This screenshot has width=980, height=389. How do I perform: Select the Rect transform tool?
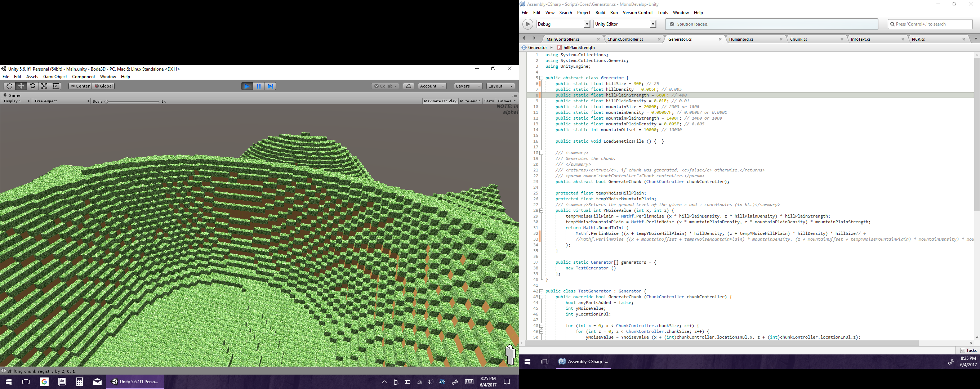(x=56, y=86)
